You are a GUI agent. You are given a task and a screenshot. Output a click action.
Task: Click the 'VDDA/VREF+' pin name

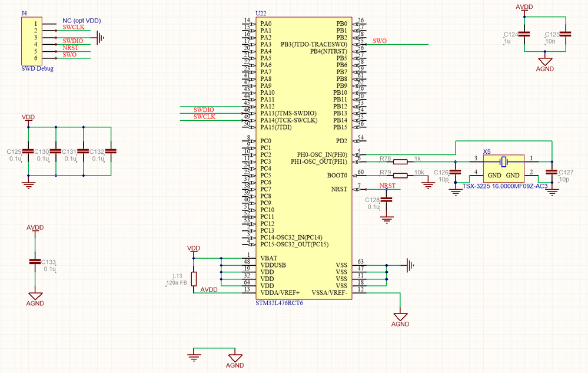point(280,293)
